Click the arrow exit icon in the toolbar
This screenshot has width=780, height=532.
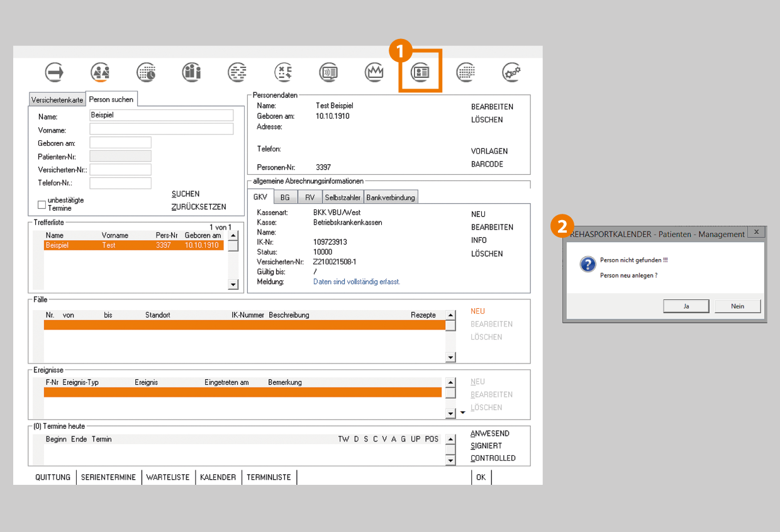pos(55,72)
